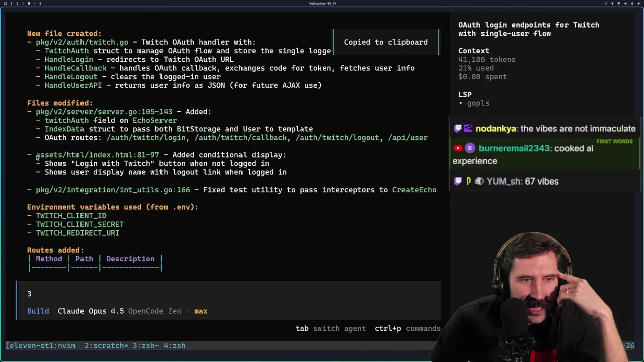Click the gopls LSP entry
Viewport: 644px width, 362px height.
point(478,103)
